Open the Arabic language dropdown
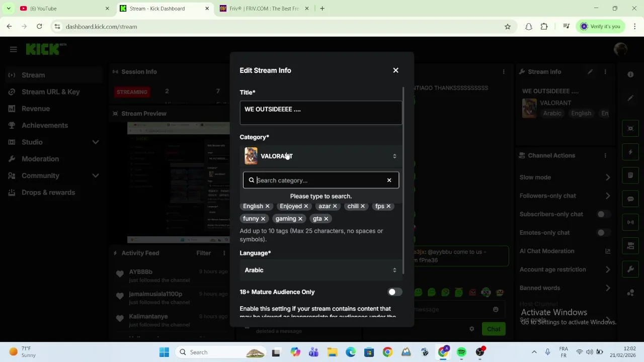 click(x=321, y=270)
